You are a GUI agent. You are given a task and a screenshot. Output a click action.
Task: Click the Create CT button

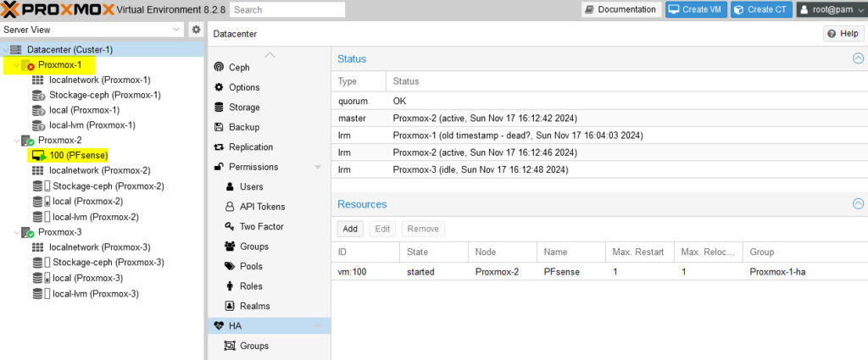pos(761,9)
